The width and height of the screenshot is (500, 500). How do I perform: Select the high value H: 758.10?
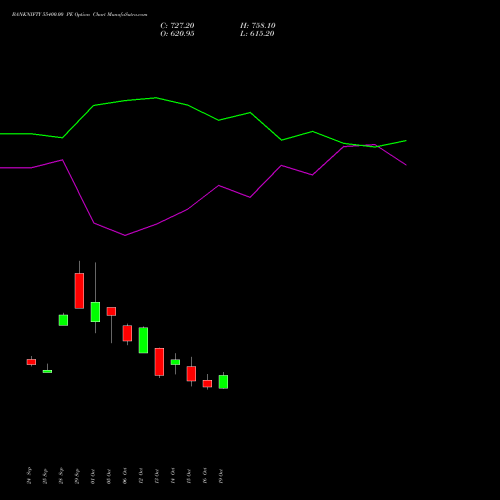(258, 26)
